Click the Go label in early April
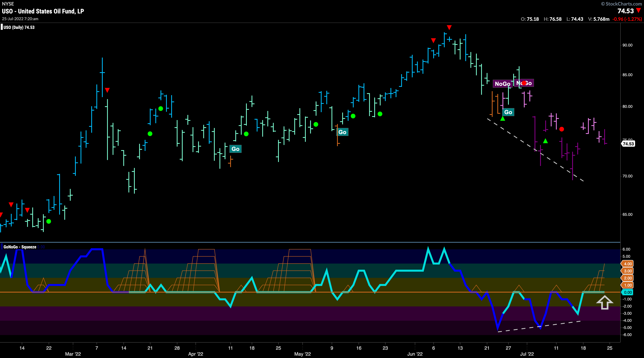 coord(236,149)
